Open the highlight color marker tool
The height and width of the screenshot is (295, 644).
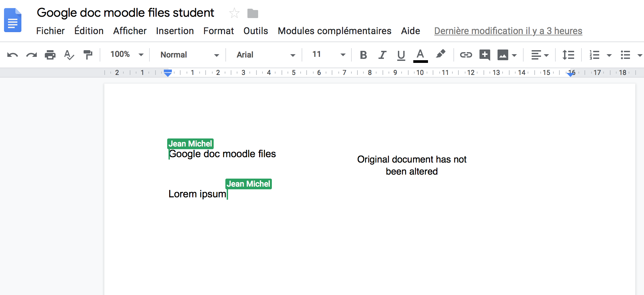pyautogui.click(x=440, y=54)
